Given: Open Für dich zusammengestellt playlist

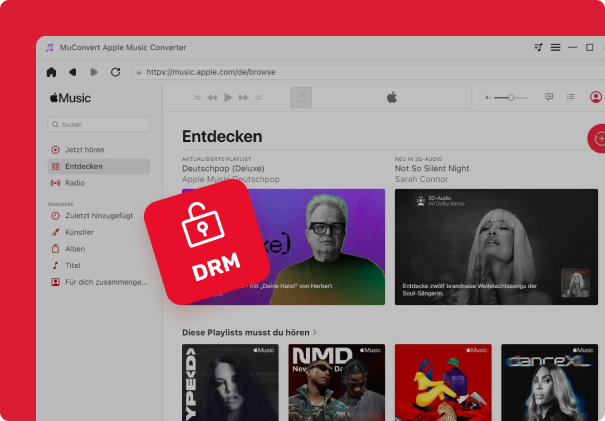Looking at the screenshot, I should coord(99,282).
